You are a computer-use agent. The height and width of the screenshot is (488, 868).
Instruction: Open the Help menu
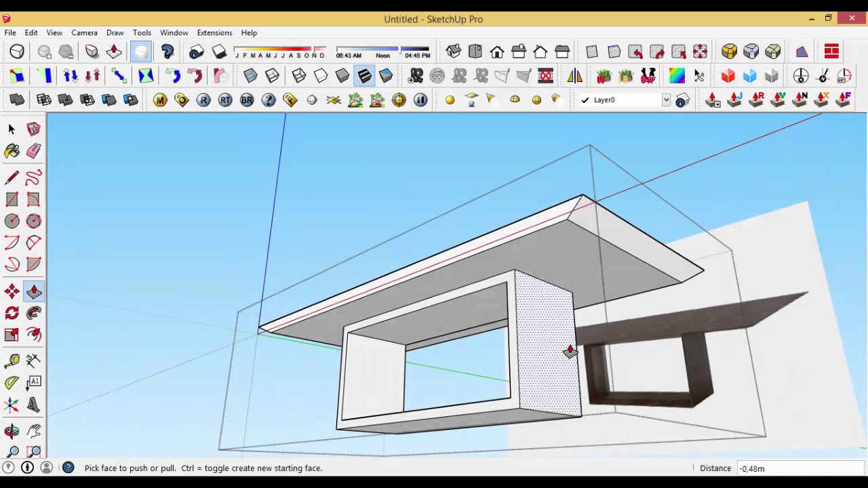(x=249, y=33)
